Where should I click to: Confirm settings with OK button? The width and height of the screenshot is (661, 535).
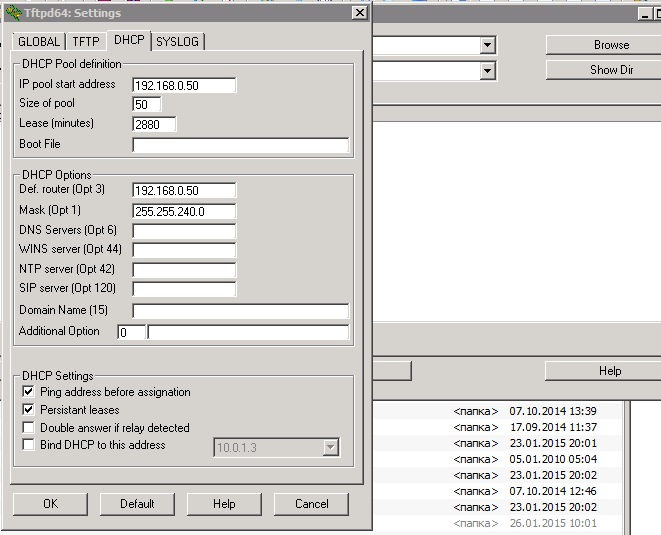(51, 504)
